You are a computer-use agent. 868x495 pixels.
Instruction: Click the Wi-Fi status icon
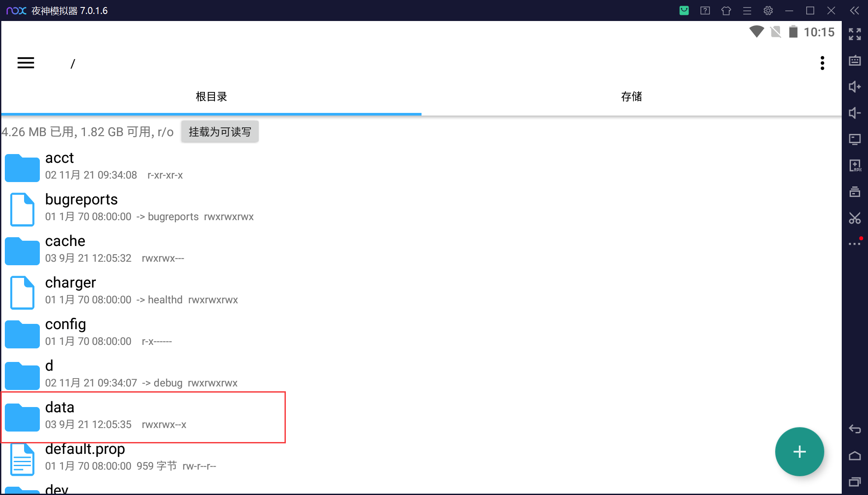pyautogui.click(x=756, y=32)
